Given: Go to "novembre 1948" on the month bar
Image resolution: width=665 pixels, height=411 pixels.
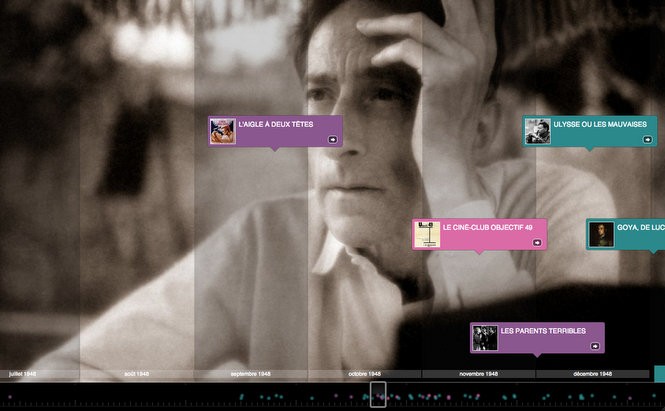Looking at the screenshot, I should [x=478, y=374].
